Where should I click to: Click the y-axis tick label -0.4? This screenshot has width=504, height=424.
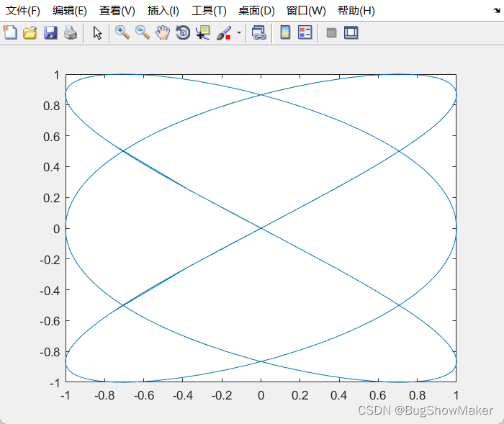coord(50,291)
